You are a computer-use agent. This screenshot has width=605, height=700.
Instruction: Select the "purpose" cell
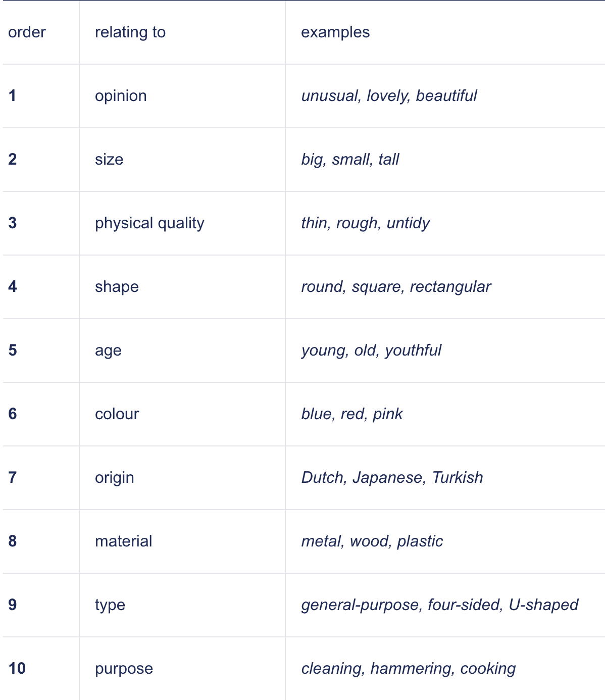pyautogui.click(x=124, y=669)
